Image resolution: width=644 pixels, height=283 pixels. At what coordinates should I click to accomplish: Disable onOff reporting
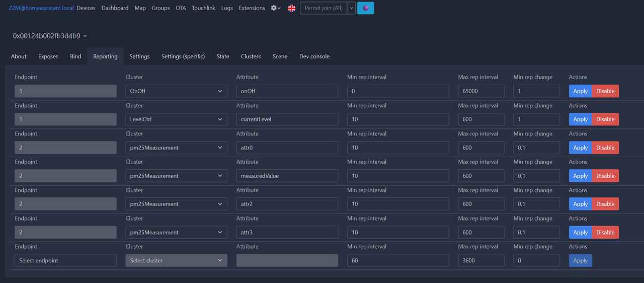tap(605, 91)
